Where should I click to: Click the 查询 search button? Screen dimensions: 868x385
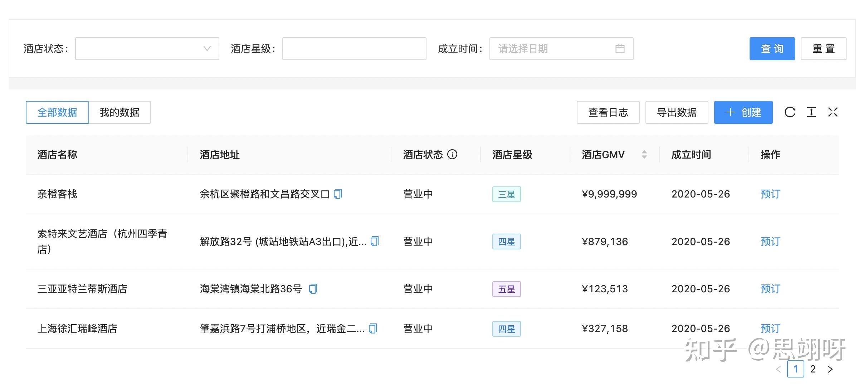click(772, 49)
